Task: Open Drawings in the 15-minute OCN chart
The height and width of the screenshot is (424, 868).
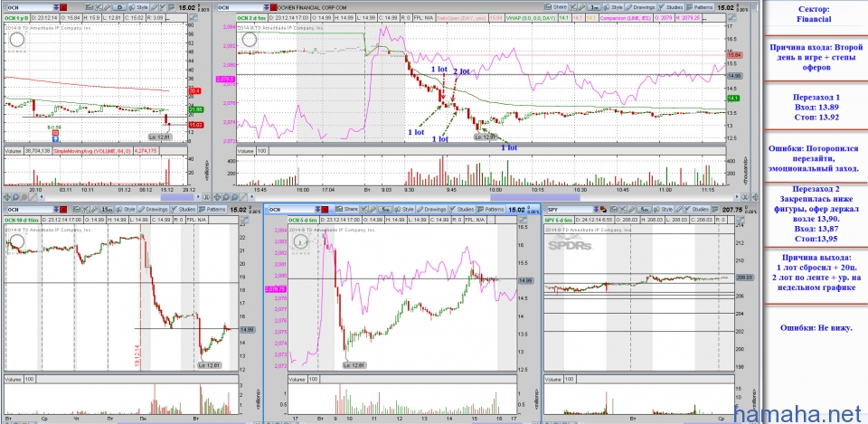Action: point(153,210)
